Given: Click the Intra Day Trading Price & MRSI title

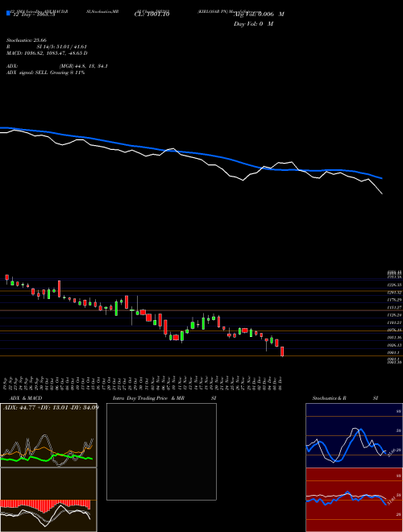Looking at the screenshot, I should (x=164, y=398).
